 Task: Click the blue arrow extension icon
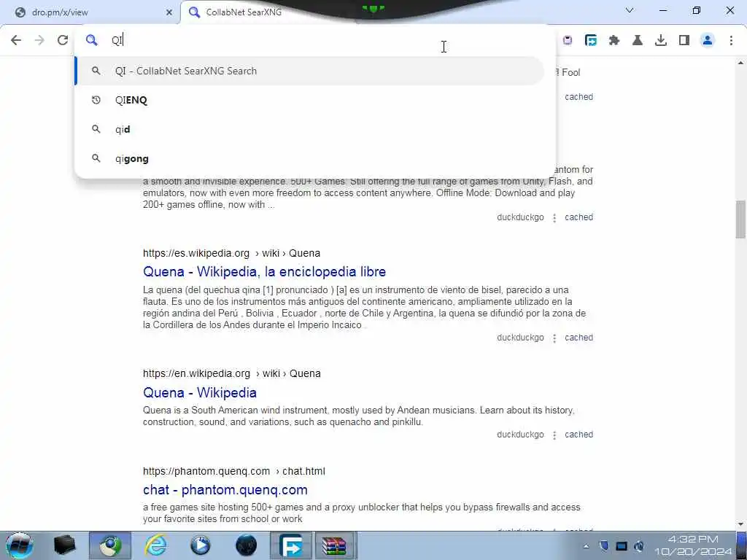(x=591, y=41)
